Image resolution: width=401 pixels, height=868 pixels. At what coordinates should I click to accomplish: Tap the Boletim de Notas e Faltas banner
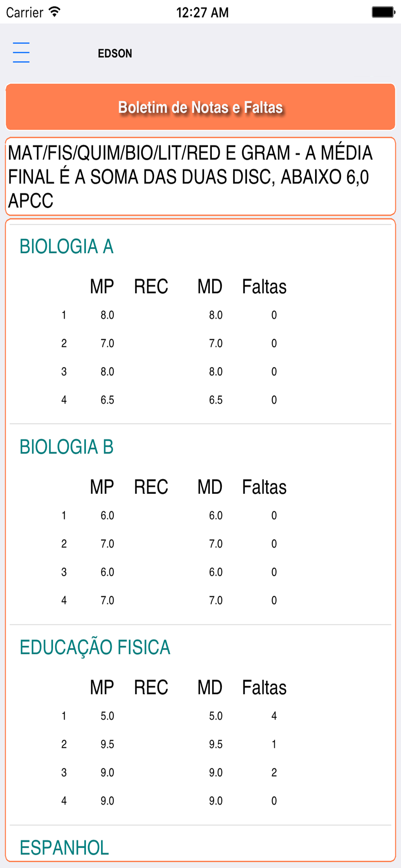pos(200,107)
